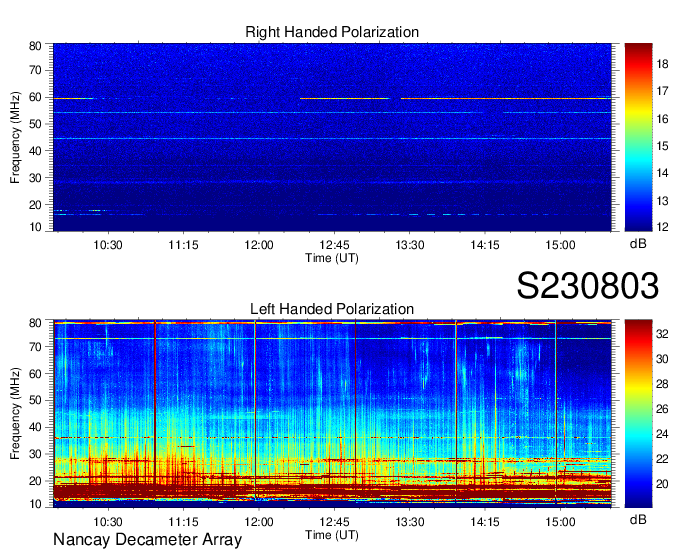The width and height of the screenshot is (680, 552).
Task: Click 10:30 tick under Left Handed plot
Action: pos(108,522)
